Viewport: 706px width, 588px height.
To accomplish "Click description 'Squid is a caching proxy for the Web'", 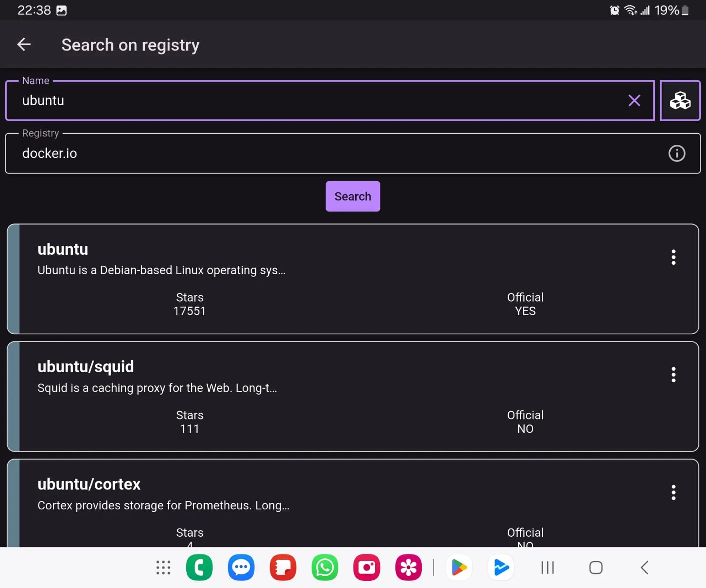I will (135, 388).
